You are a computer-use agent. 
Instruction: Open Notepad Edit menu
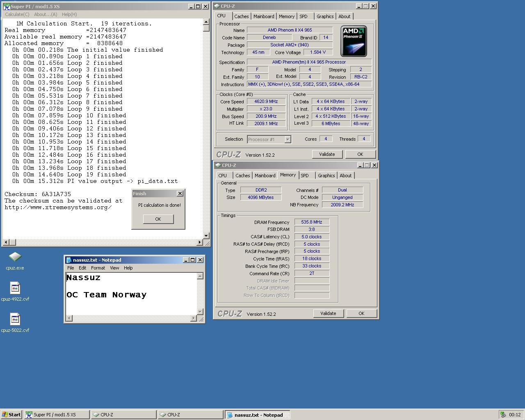[82, 268]
